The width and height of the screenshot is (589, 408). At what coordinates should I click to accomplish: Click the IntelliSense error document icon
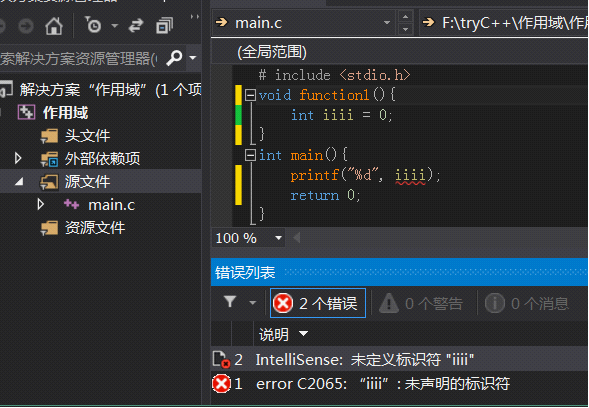(x=221, y=359)
